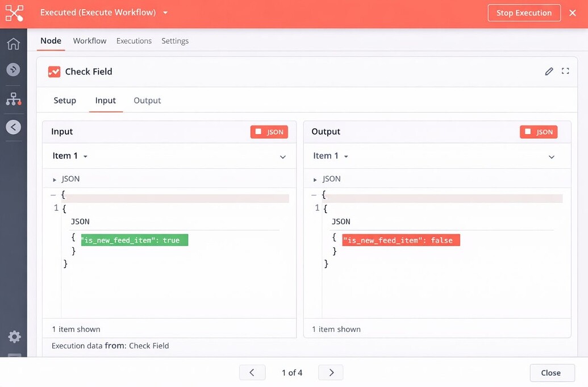The height and width of the screenshot is (387, 588).
Task: Select the Setup tab of Check Field
Action: click(64, 100)
